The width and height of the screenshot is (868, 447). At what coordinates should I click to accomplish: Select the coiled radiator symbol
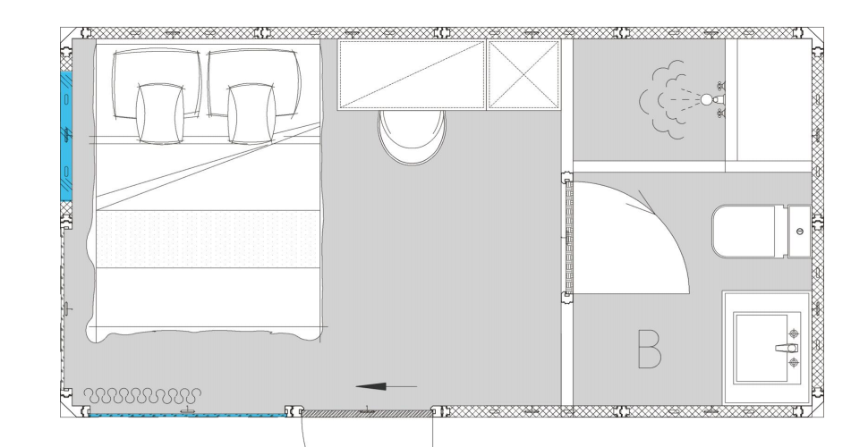click(x=143, y=394)
